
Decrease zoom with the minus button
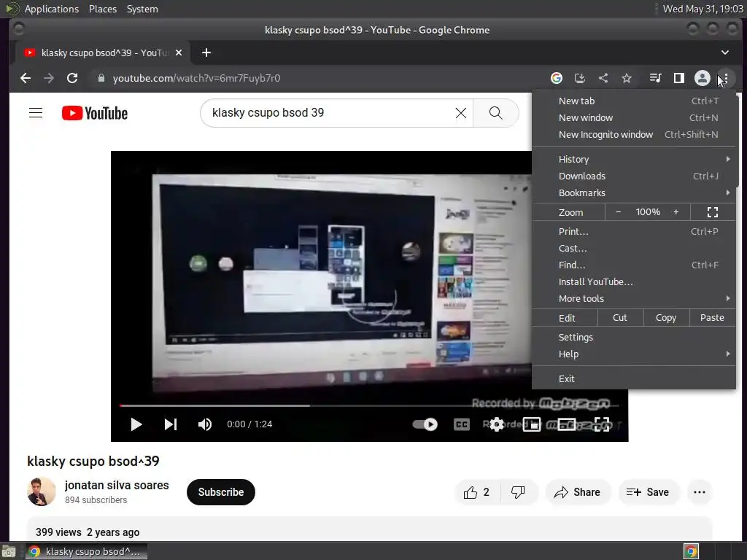click(618, 212)
